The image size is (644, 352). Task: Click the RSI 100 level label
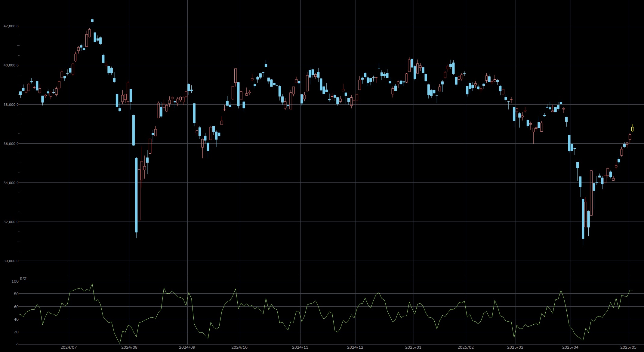[x=15, y=281]
